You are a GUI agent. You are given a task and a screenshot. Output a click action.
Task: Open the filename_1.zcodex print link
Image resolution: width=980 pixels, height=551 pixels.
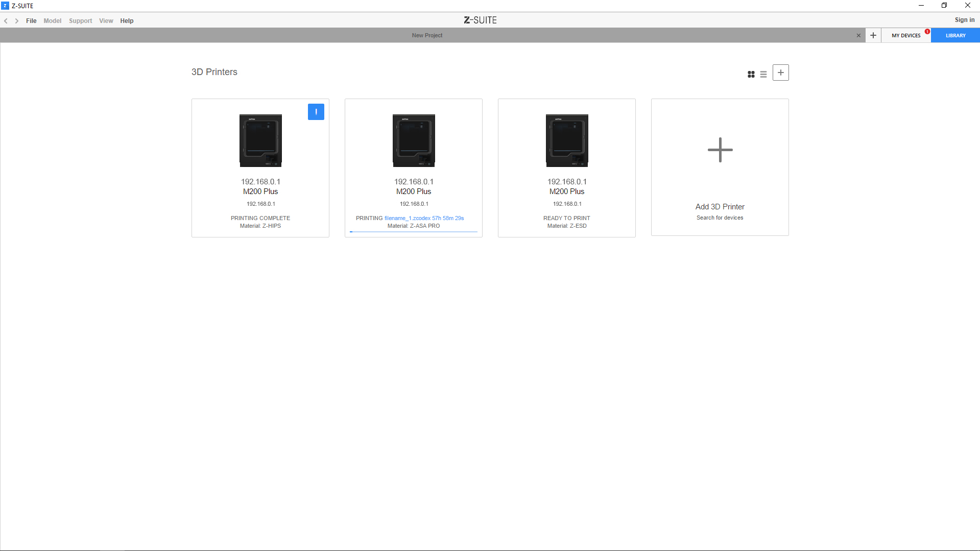pyautogui.click(x=407, y=218)
